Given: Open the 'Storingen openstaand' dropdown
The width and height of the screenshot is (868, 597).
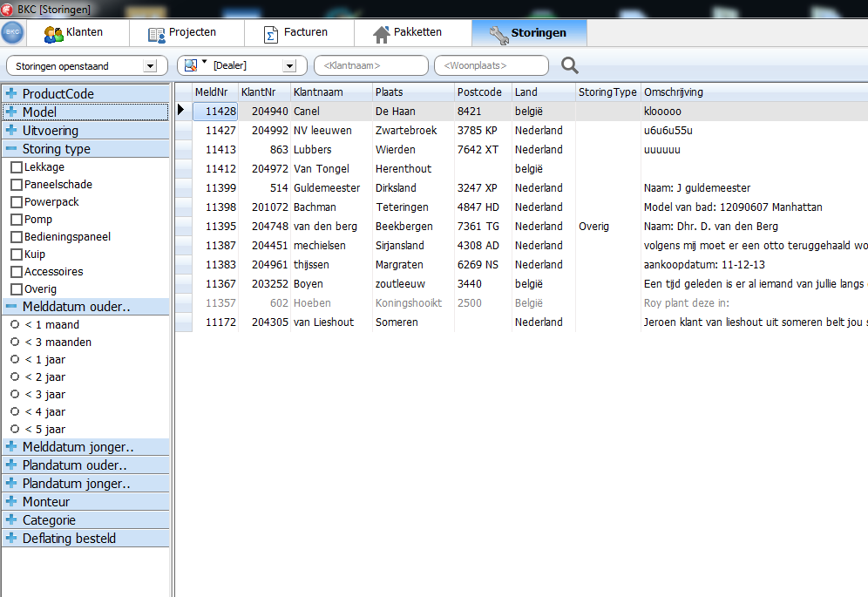Looking at the screenshot, I should 150,66.
